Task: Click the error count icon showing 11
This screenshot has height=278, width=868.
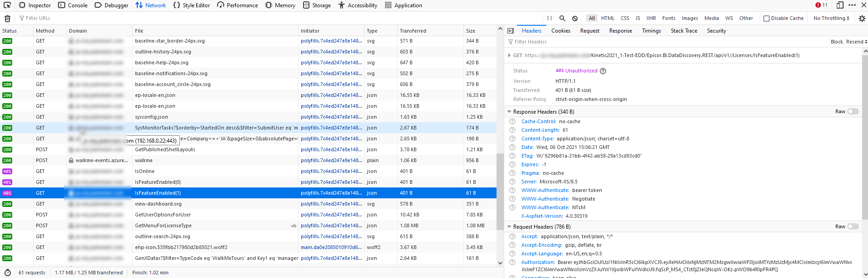Action: 821,5
